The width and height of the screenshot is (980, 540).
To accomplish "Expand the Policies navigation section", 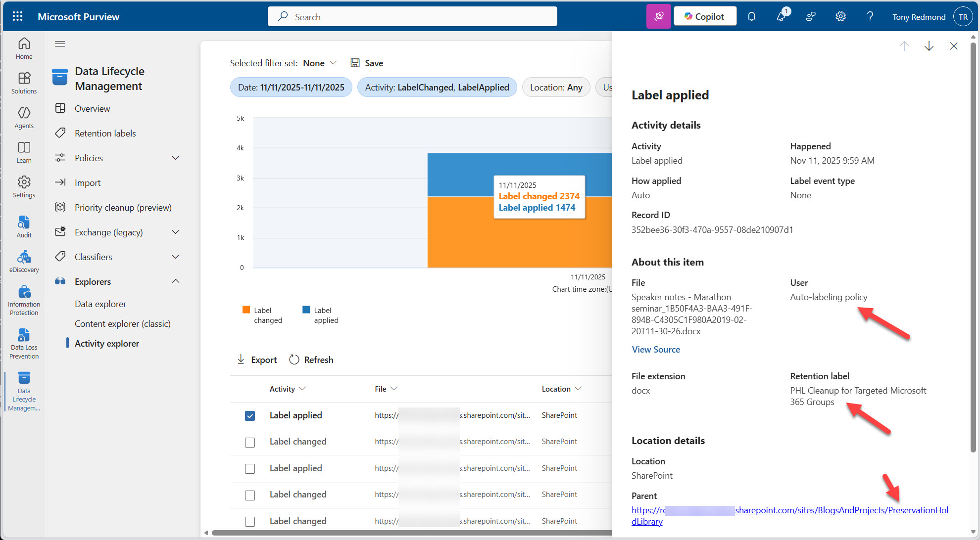I will point(175,158).
